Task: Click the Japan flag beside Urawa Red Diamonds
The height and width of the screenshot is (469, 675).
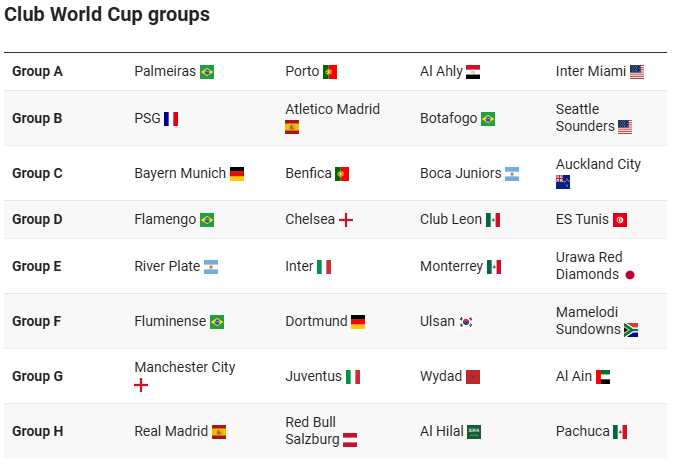Action: click(x=630, y=275)
